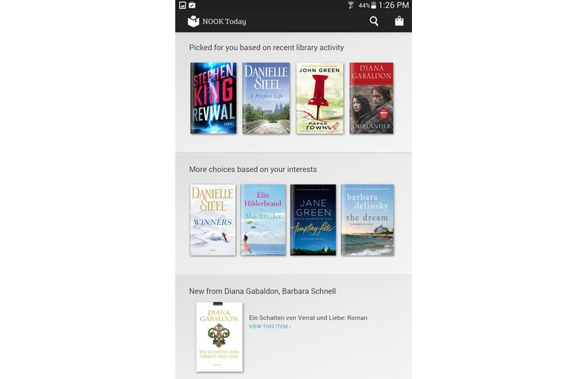The image size is (588, 379).
Task: Open Stephen King Revival book cover
Action: 213,98
